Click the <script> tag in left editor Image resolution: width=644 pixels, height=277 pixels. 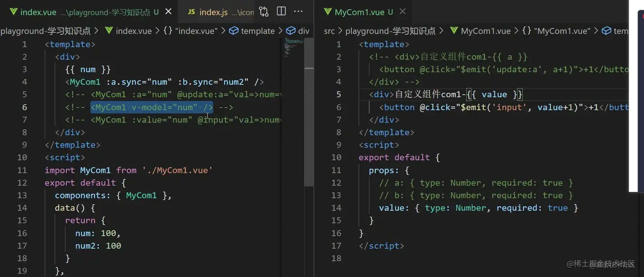coord(65,157)
